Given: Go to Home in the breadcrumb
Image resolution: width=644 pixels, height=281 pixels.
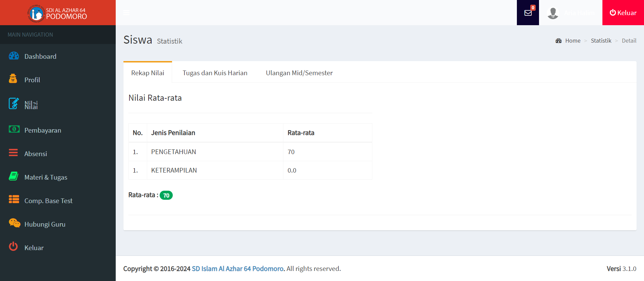Looking at the screenshot, I should tap(573, 41).
